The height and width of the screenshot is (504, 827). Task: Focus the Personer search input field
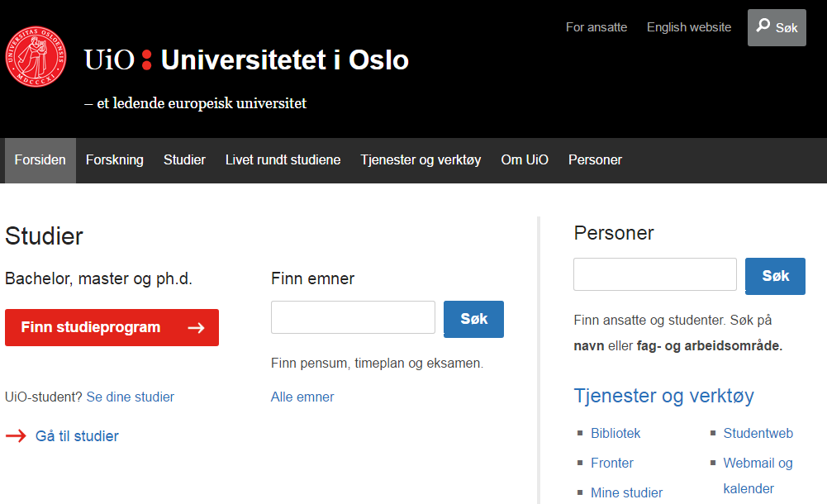point(655,274)
